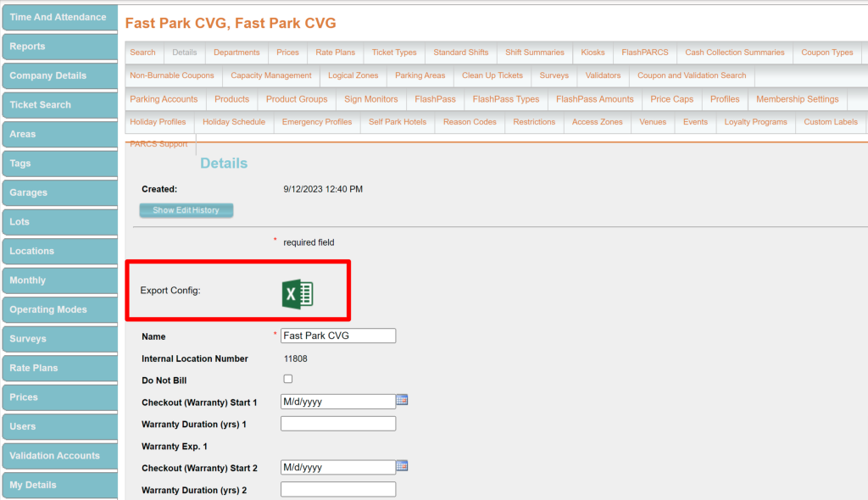Open calendar picker for Checkout Warranty Start 1
This screenshot has height=500, width=868.
click(x=402, y=400)
